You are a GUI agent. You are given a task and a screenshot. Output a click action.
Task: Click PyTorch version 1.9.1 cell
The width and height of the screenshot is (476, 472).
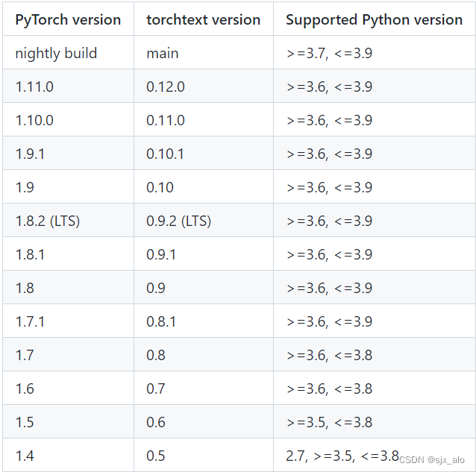pos(30,154)
